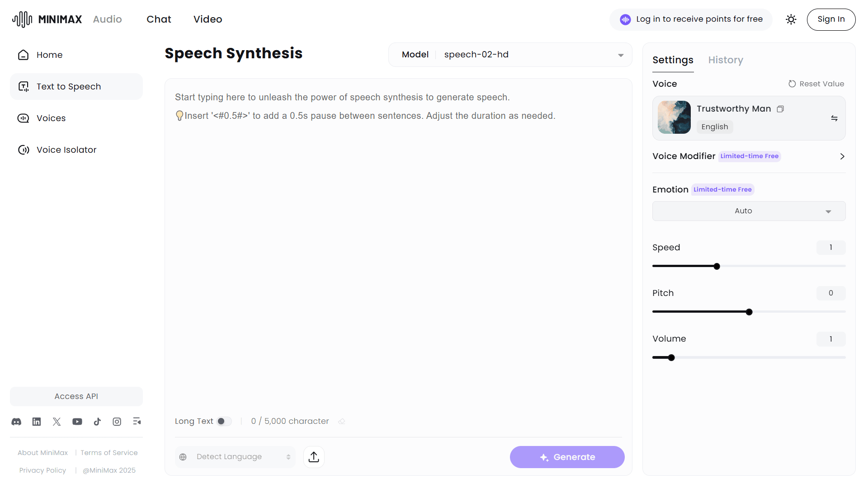This screenshot has height=488, width=868.
Task: Toggle the light/dark theme sun icon
Action: point(791,19)
